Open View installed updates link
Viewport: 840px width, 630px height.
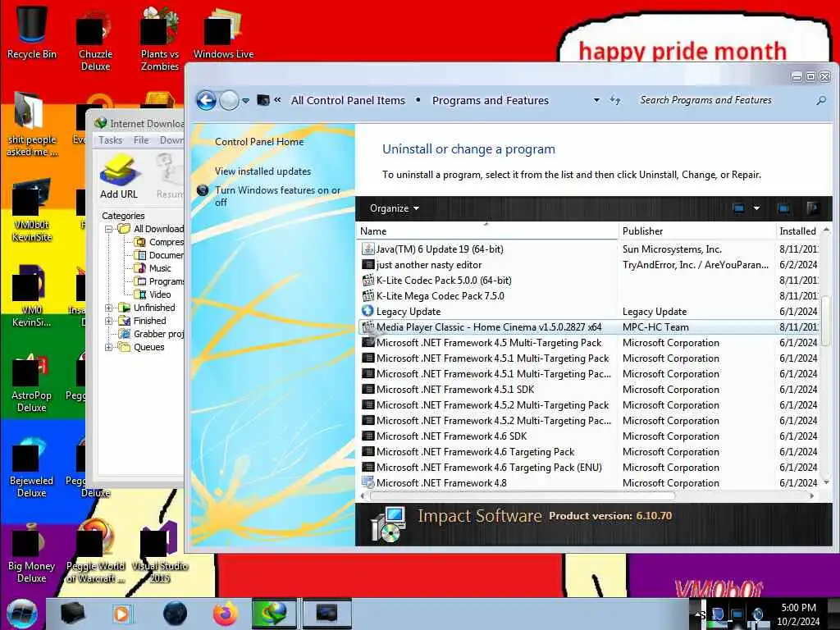coord(262,171)
